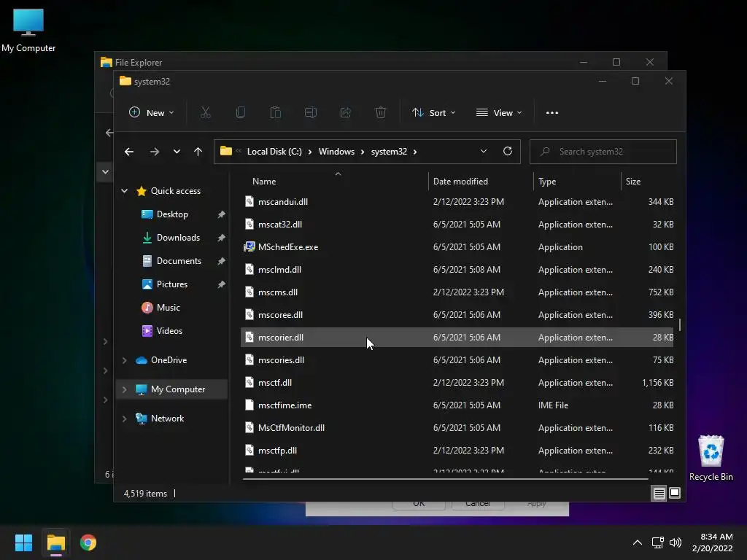Sort by Date modified column header
Viewport: 747px width, 560px height.
point(460,182)
